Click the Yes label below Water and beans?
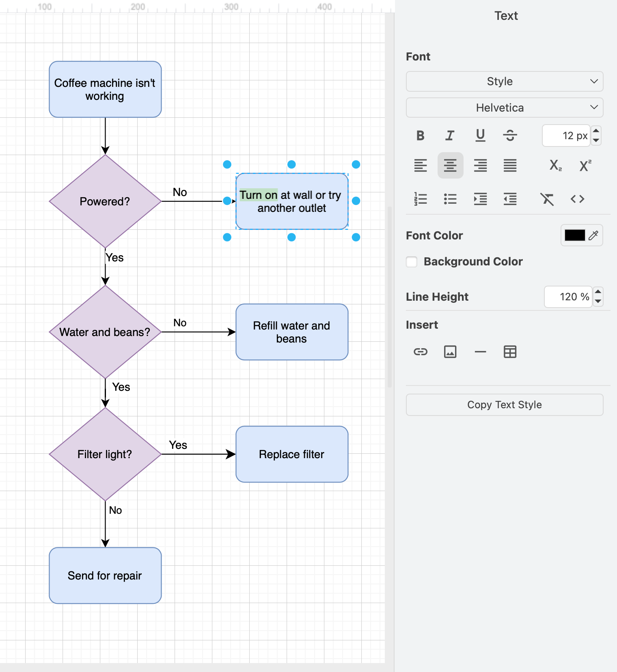Screen dimensions: 617x672 [x=121, y=387]
